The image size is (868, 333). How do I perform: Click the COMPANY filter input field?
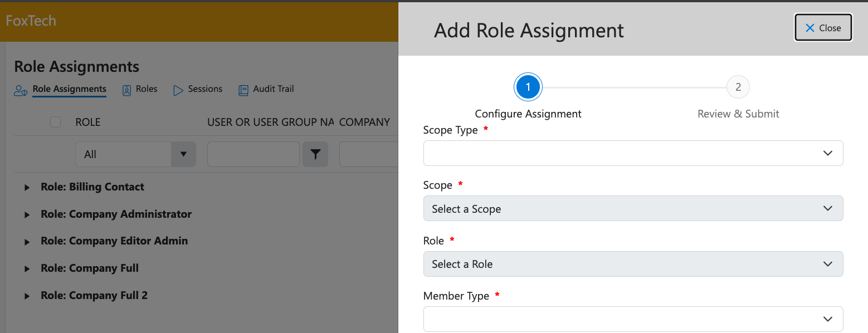pos(369,154)
